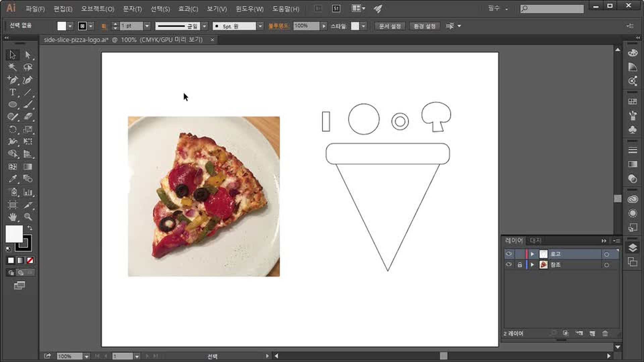Click the white fill color swatch
This screenshot has width=644, height=362.
(14, 234)
